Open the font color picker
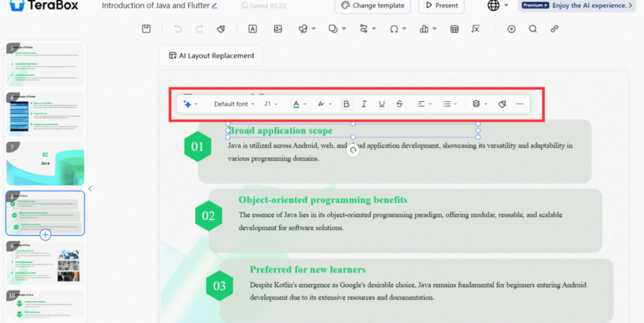Image resolution: width=644 pixels, height=323 pixels. click(x=299, y=104)
